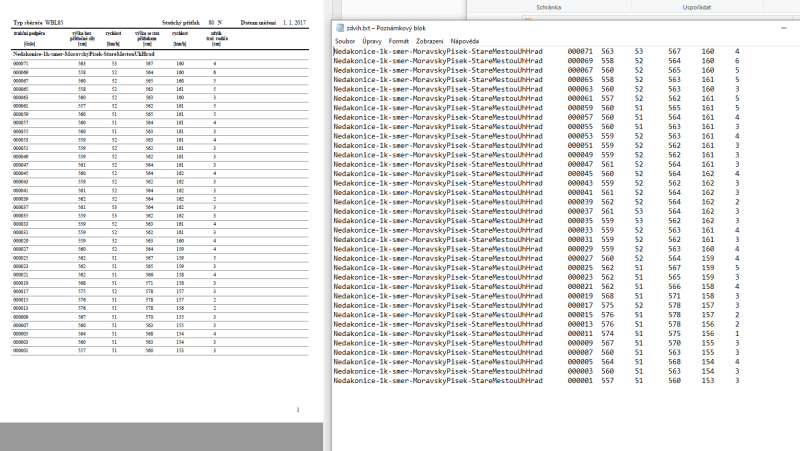The height and width of the screenshot is (451, 800).
Task: Open the Nápověda menu in Notepad
Action: [465, 41]
